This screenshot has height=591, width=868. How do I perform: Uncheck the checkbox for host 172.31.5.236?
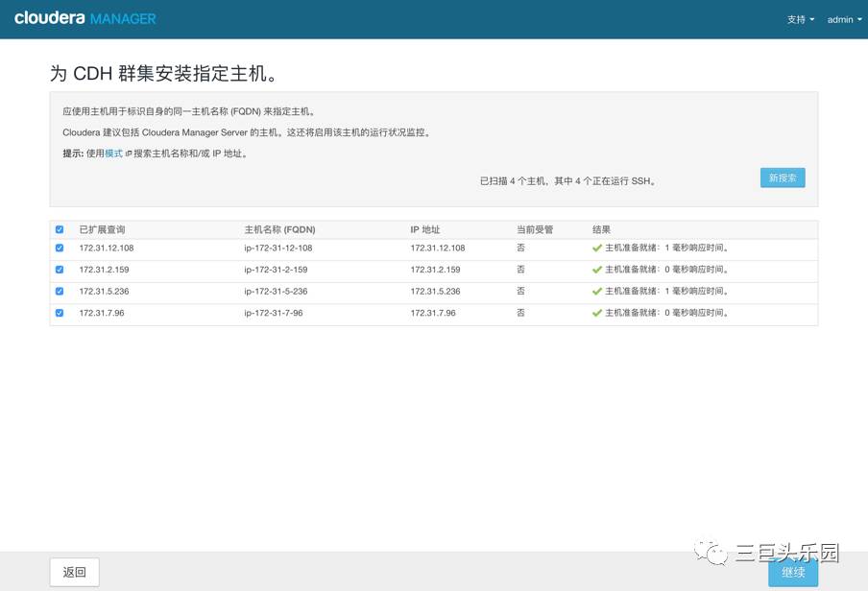(60, 291)
